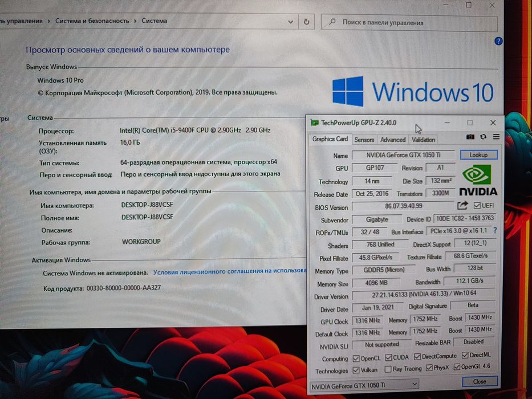The height and width of the screenshot is (399, 532).
Task: Click the GDDR5 (Micron) memory type value
Action: 384,270
